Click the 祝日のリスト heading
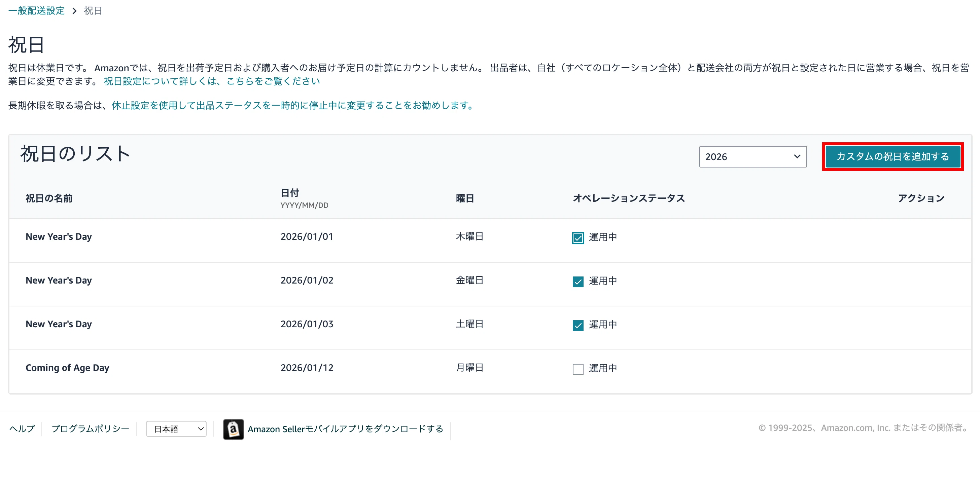The width and height of the screenshot is (980, 485). coord(75,154)
